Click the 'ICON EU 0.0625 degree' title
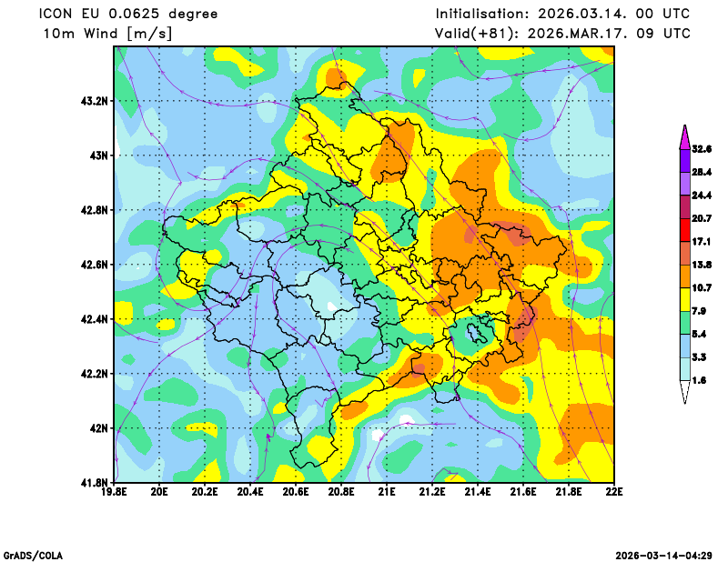Image resolution: width=728 pixels, height=562 pixels. click(x=127, y=14)
